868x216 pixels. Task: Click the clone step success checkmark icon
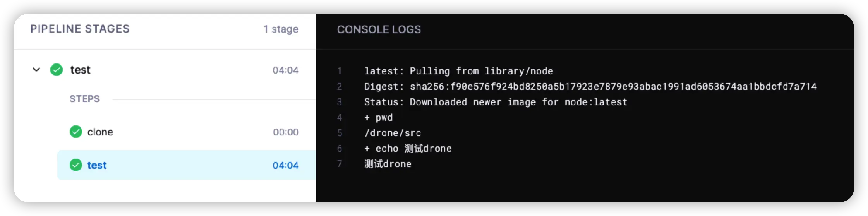76,132
